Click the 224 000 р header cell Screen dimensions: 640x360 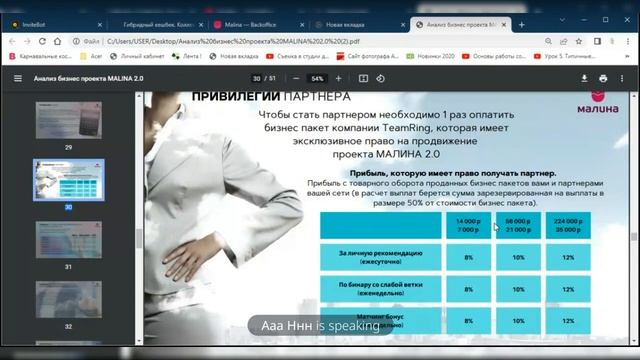(x=568, y=225)
